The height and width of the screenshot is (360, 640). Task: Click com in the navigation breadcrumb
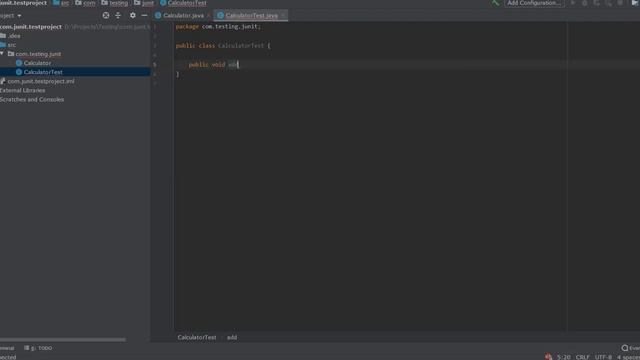89,3
